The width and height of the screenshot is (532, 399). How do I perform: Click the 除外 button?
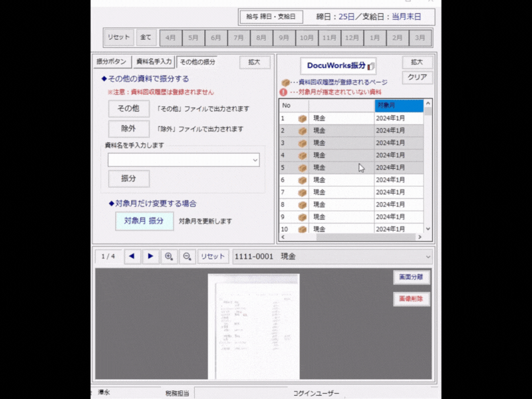point(128,129)
